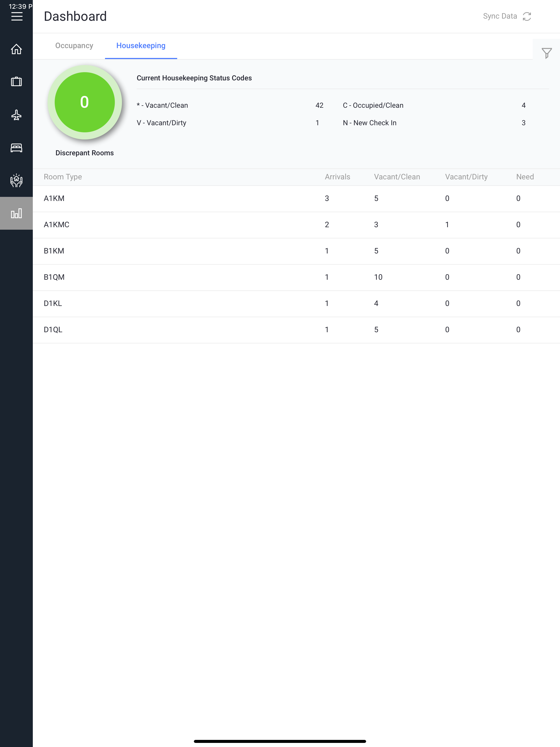The width and height of the screenshot is (560, 747).
Task: Select the B1QM room type row
Action: tap(296, 278)
